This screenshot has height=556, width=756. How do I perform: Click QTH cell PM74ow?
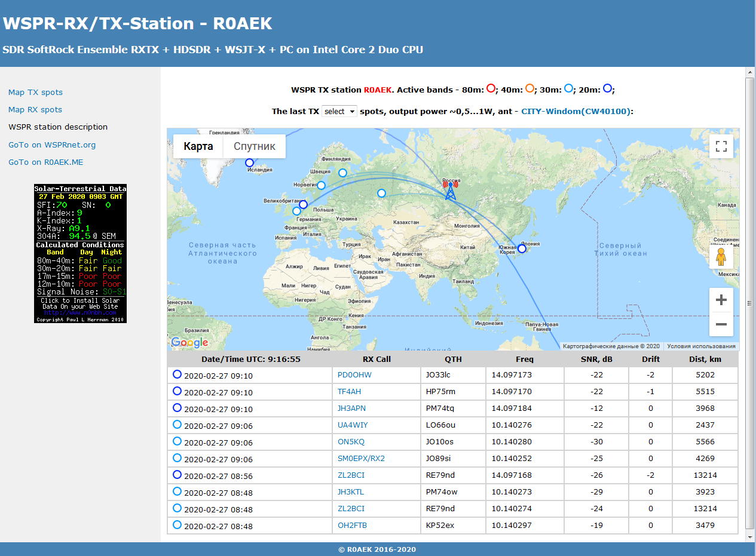[453, 492]
